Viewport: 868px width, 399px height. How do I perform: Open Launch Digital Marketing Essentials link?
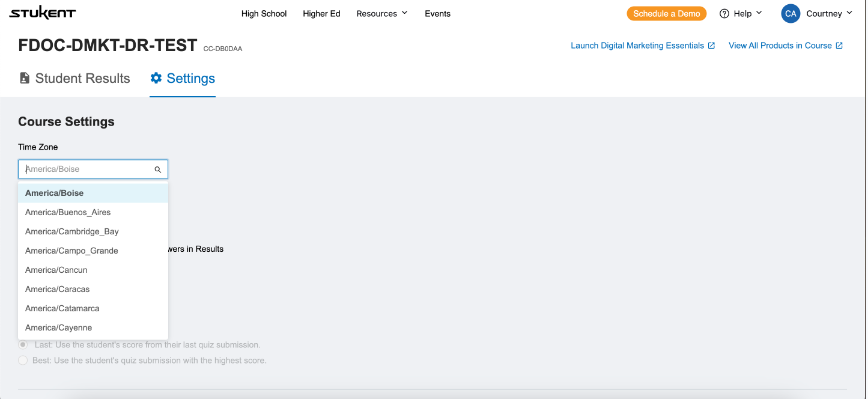point(637,46)
